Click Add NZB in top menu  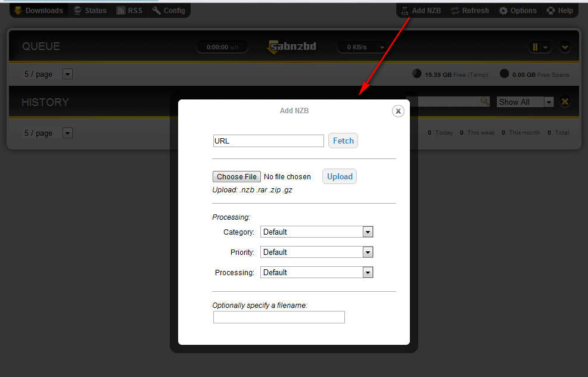[x=421, y=11]
